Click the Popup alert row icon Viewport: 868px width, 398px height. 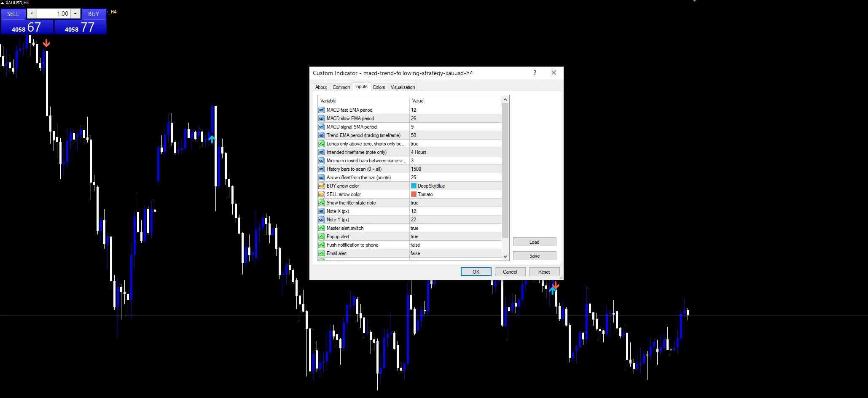point(322,237)
